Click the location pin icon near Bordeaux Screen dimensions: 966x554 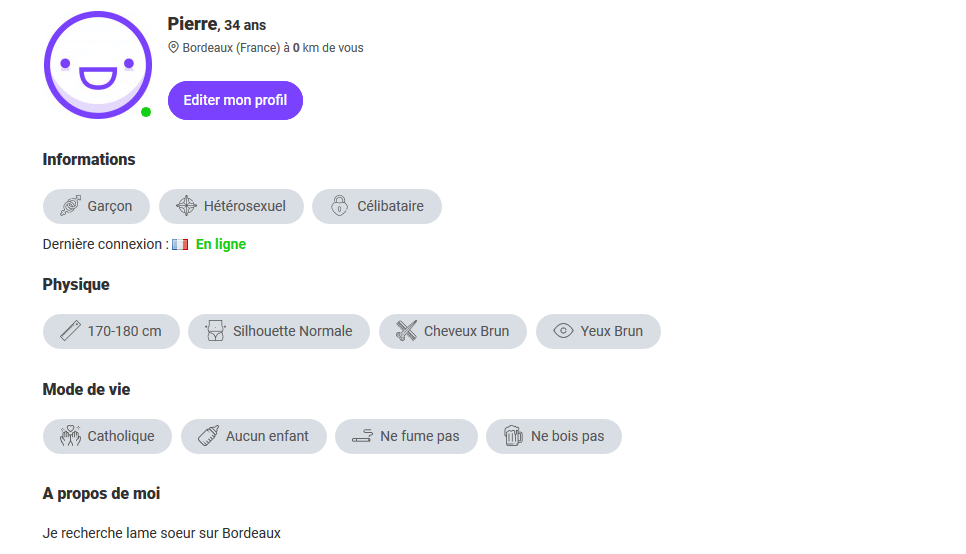tap(174, 47)
